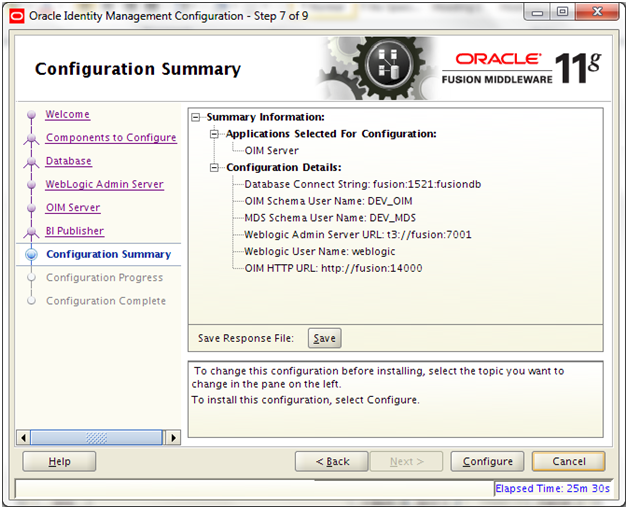Select MDS Schema User Name row
The height and width of the screenshot is (509, 628).
click(x=330, y=218)
